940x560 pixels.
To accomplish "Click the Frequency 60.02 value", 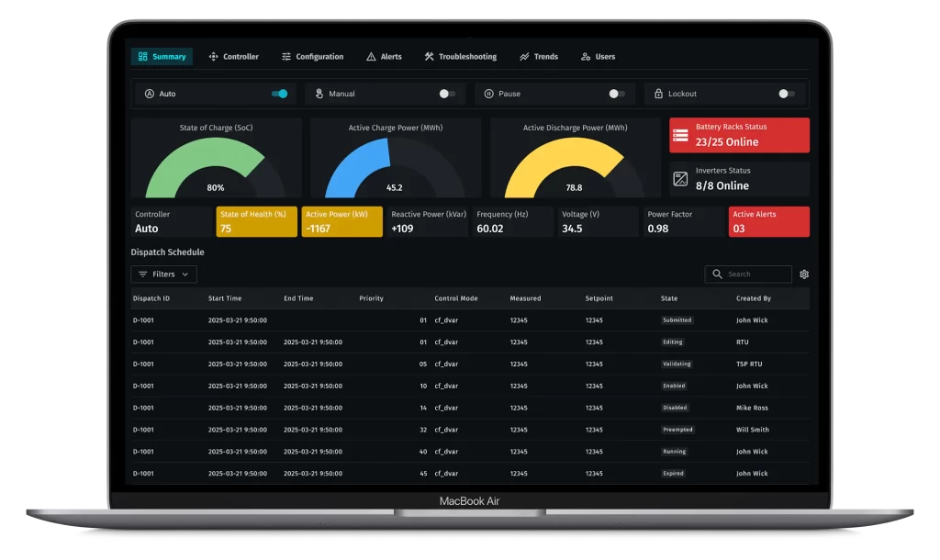I will pos(490,229).
